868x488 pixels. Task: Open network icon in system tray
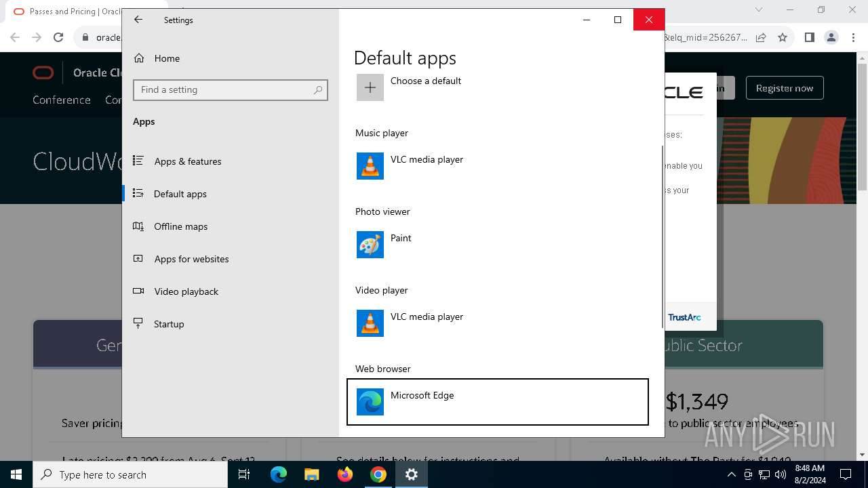pos(764,474)
